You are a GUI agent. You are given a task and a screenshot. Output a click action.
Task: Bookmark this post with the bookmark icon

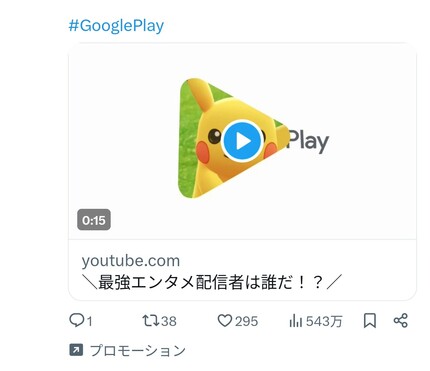click(370, 321)
